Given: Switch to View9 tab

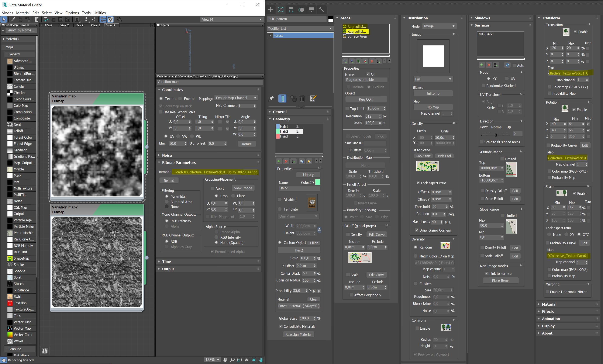Looking at the screenshot, I should tap(49, 25).
